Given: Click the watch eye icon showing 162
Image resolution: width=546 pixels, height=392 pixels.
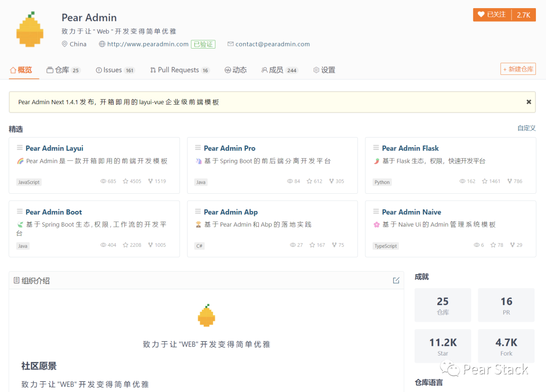Looking at the screenshot, I should click(x=463, y=181).
